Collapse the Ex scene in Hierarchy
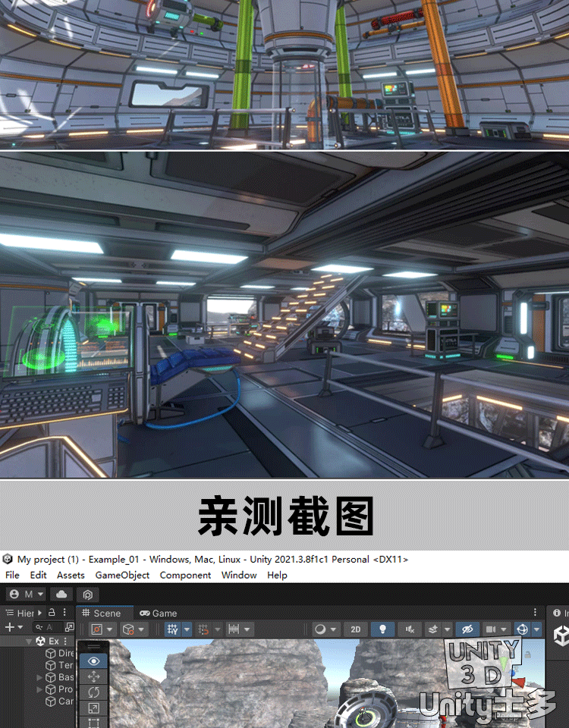569x728 pixels. pos(29,642)
